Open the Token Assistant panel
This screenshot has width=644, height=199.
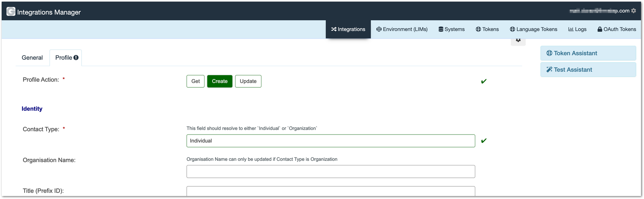(x=588, y=53)
